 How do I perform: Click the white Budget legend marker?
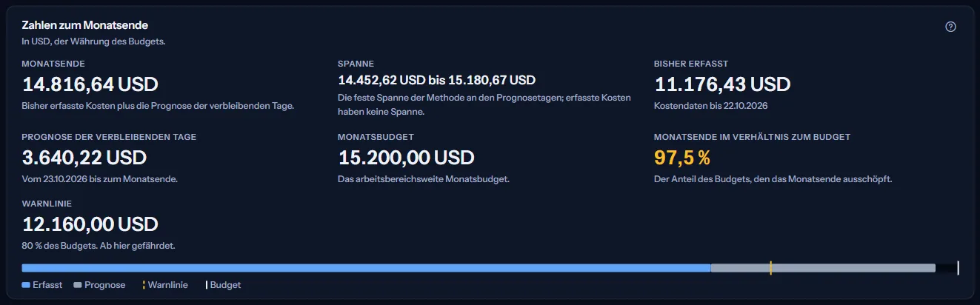[x=207, y=285]
